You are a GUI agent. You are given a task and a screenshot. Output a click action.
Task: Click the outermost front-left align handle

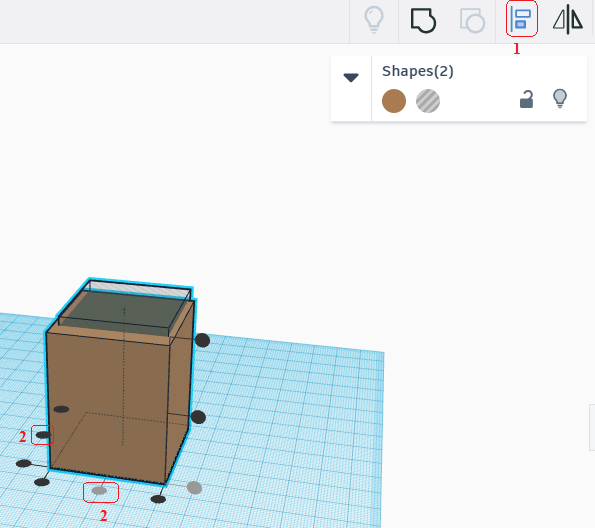[24, 463]
